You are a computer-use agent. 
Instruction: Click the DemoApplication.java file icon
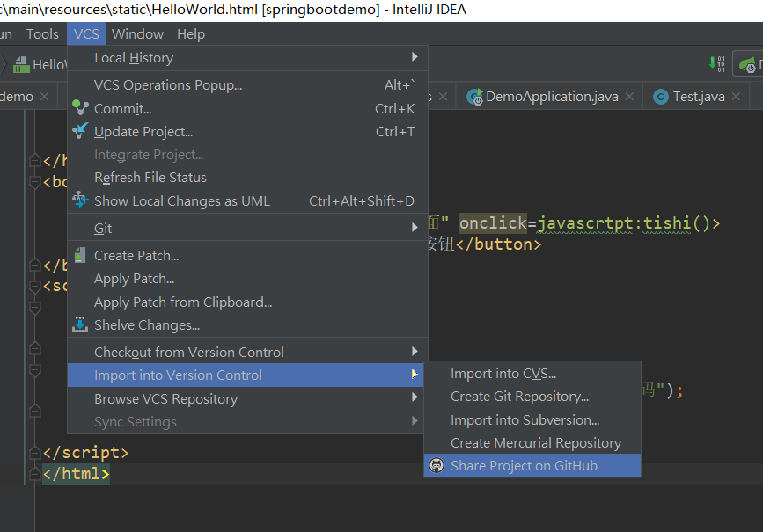click(x=474, y=97)
